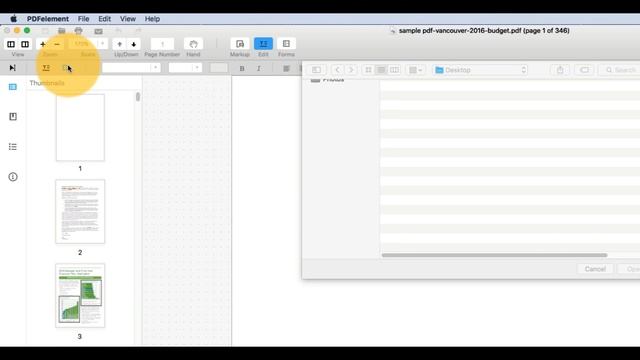The height and width of the screenshot is (360, 640).
Task: Toggle file dialog sidebar visibility
Action: coord(316,70)
